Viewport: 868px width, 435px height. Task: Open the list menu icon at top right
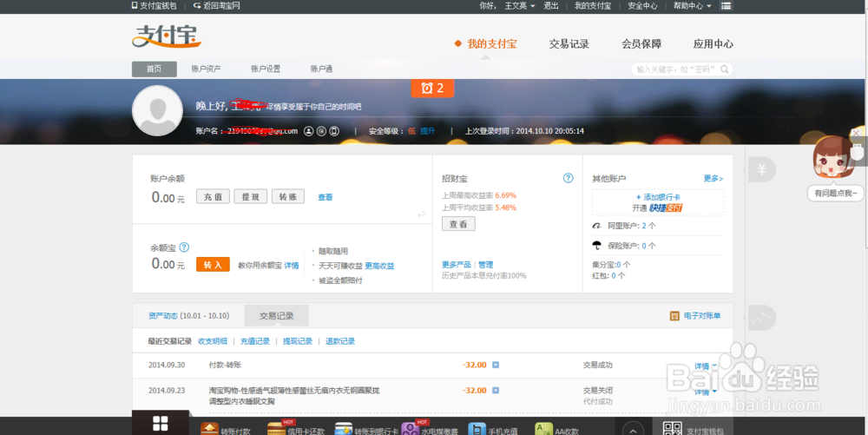726,5
